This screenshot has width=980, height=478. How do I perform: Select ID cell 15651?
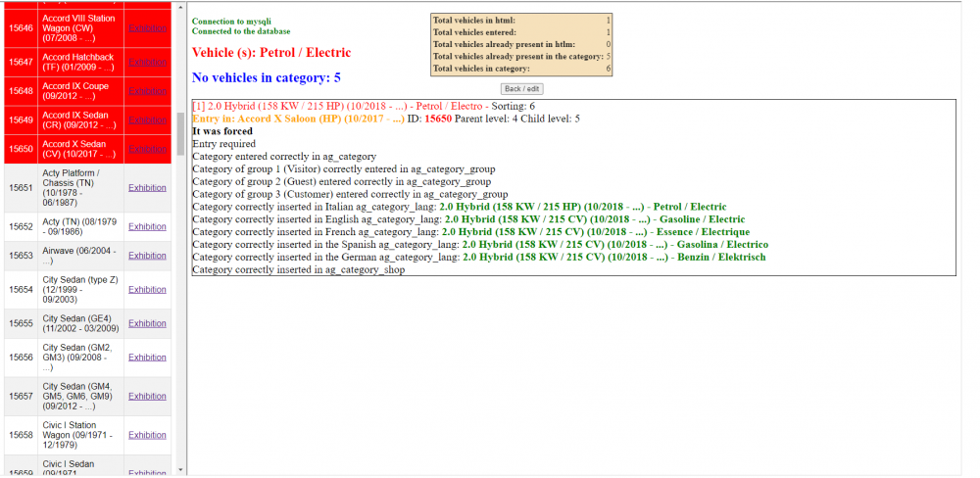click(x=22, y=187)
